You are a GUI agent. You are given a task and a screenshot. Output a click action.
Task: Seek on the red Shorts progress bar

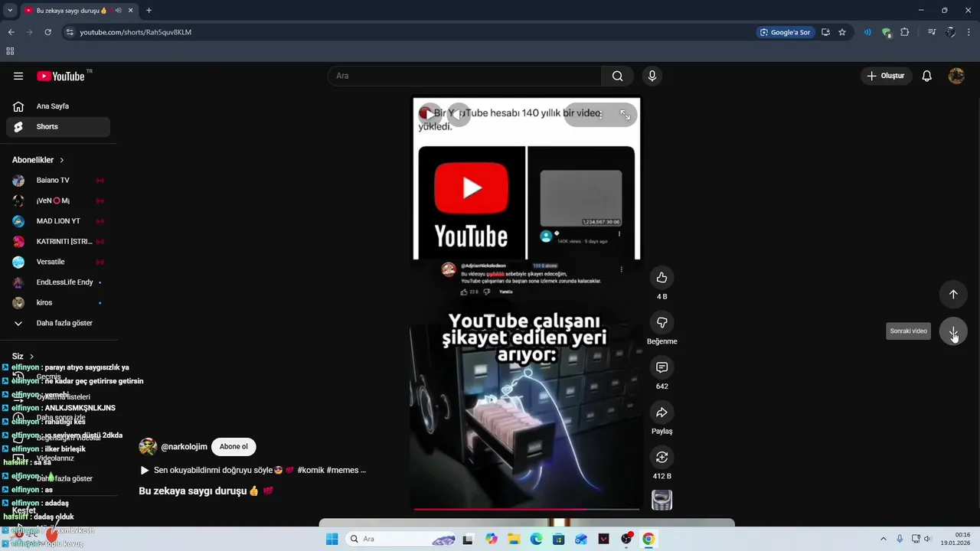click(x=527, y=509)
